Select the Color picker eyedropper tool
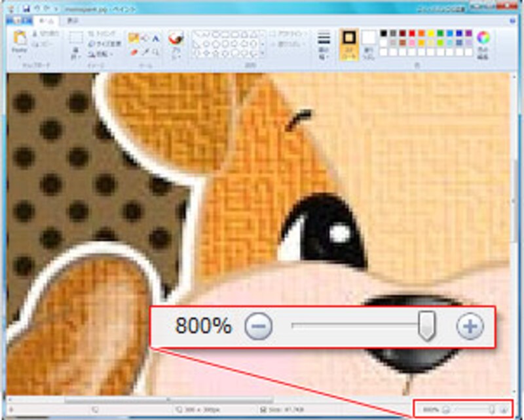The image size is (524, 420). pyautogui.click(x=145, y=52)
